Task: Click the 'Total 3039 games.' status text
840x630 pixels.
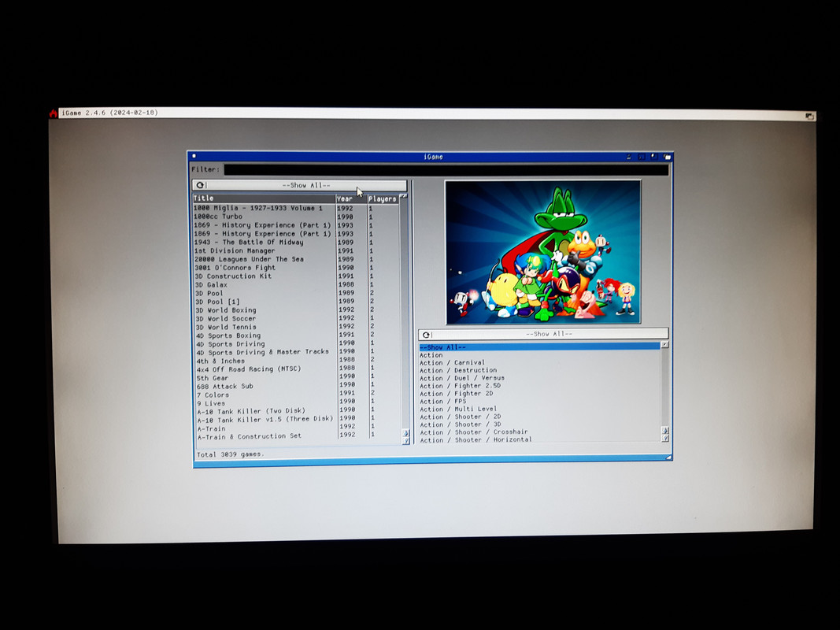Action: [231, 454]
